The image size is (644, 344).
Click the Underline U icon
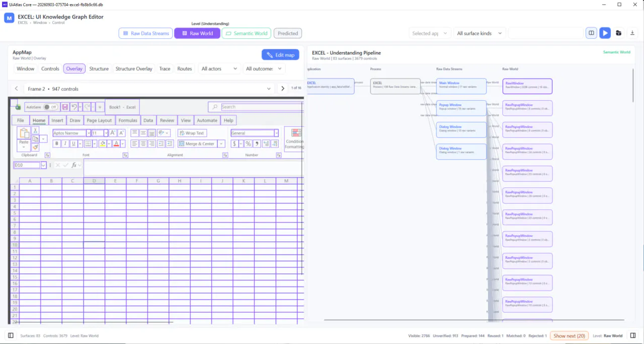73,144
